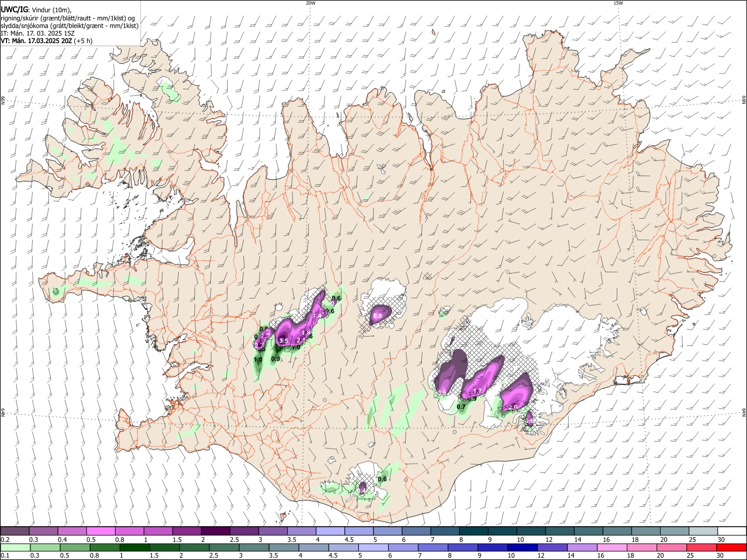The width and height of the screenshot is (747, 560).
Task: Select the bright red 30 swatch in the lower legend
Action: (732, 547)
